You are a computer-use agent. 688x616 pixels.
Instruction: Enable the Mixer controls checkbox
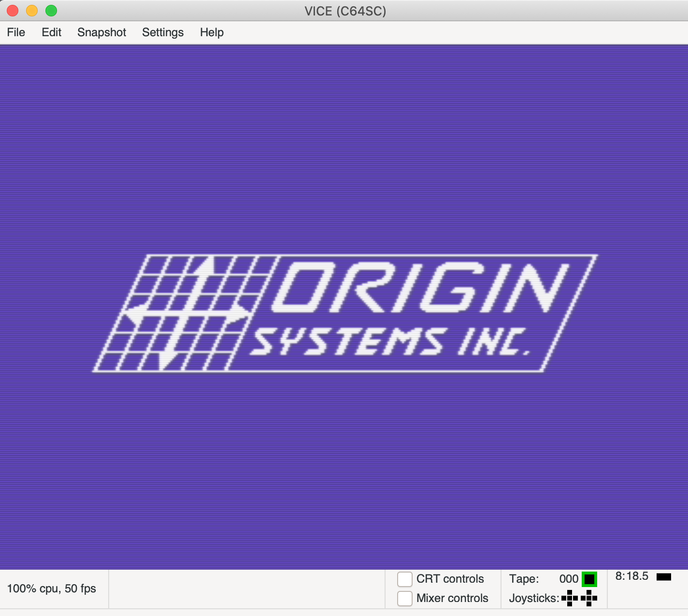pyautogui.click(x=404, y=598)
